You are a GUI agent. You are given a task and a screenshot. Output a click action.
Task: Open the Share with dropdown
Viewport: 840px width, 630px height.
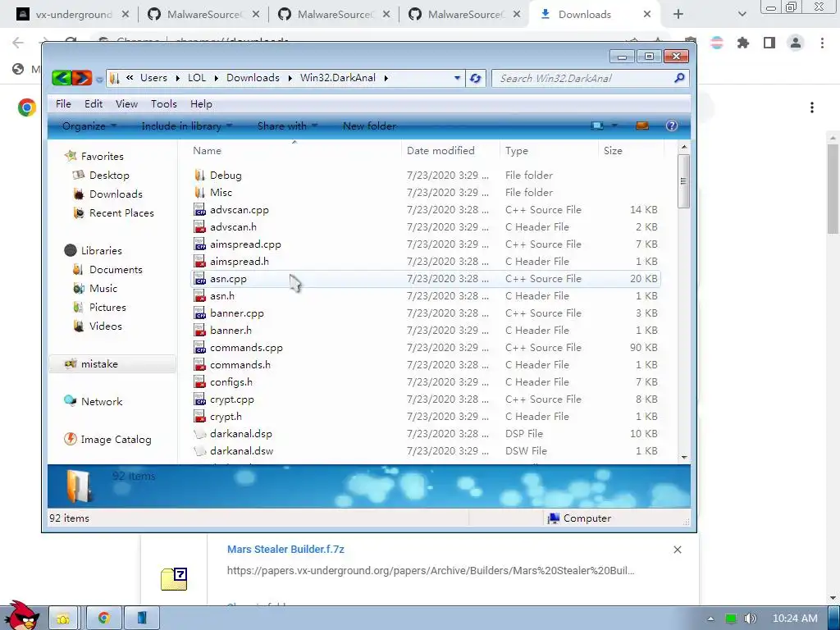[287, 126]
